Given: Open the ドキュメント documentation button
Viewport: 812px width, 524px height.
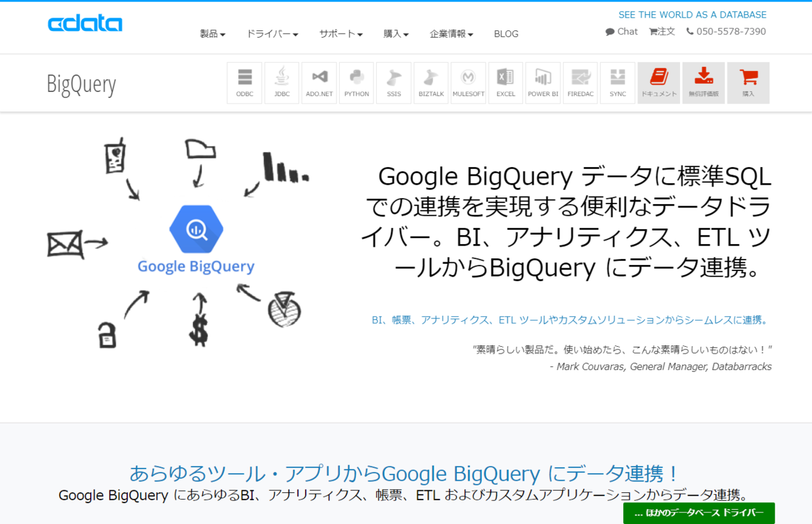Looking at the screenshot, I should [x=659, y=82].
